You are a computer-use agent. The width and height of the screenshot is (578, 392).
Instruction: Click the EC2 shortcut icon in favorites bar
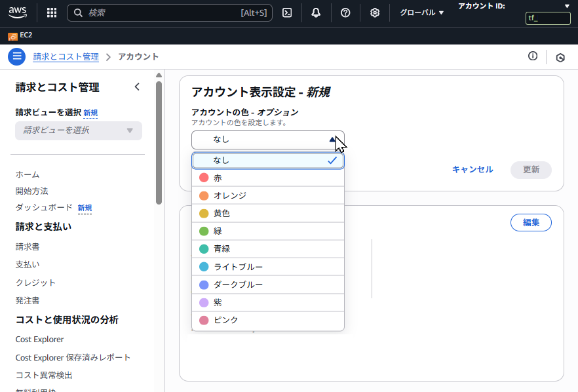click(x=12, y=36)
